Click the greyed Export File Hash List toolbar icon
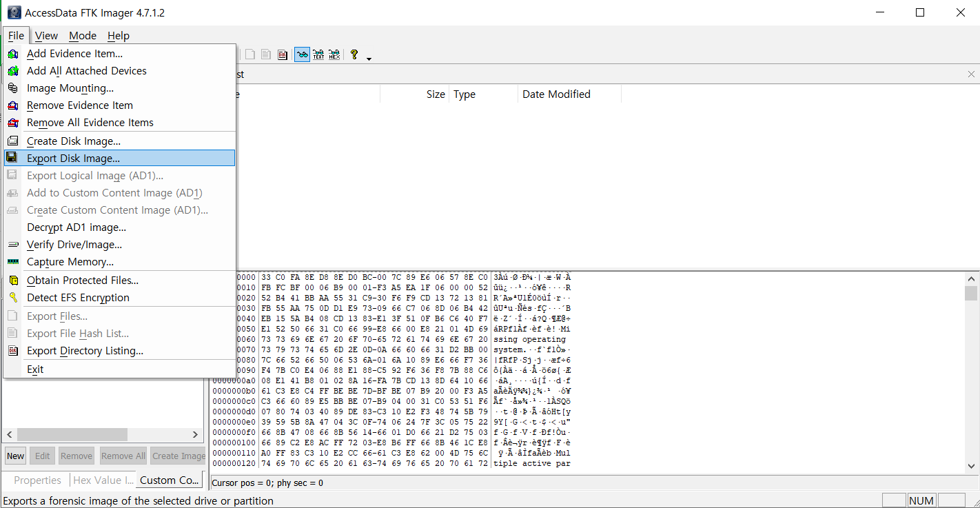 coord(266,54)
